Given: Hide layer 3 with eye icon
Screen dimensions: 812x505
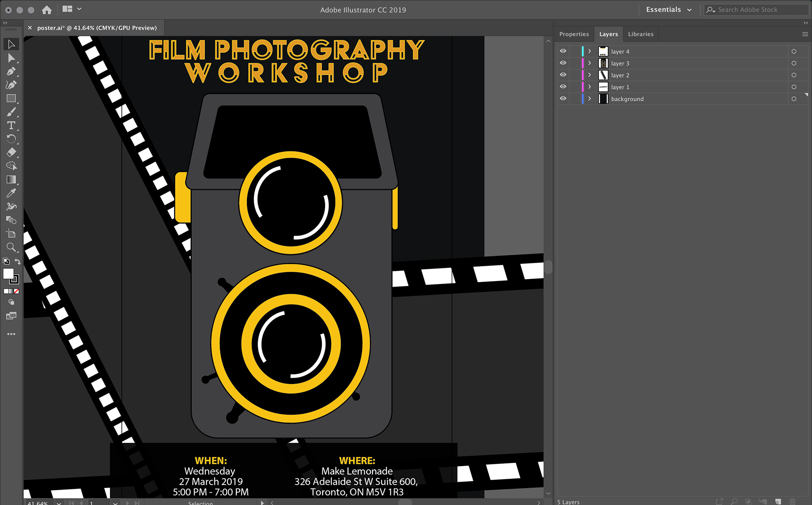Looking at the screenshot, I should click(563, 63).
